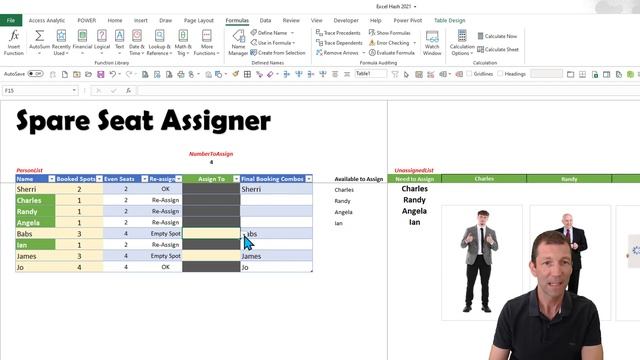640x360 pixels.
Task: Click the filter funnel icon next to Table1
Action: (395, 74)
